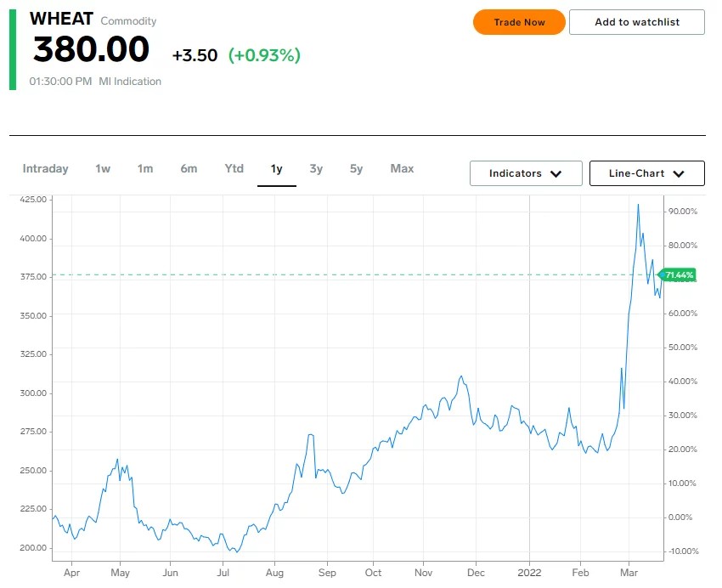The width and height of the screenshot is (722, 588).
Task: Click the chevron arrow in Line-Chart
Action: tap(679, 173)
